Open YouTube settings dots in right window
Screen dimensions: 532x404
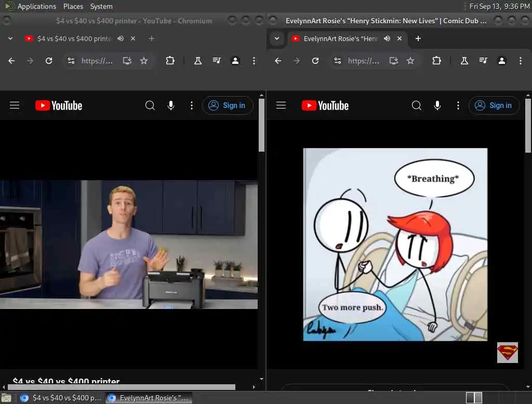click(x=458, y=105)
